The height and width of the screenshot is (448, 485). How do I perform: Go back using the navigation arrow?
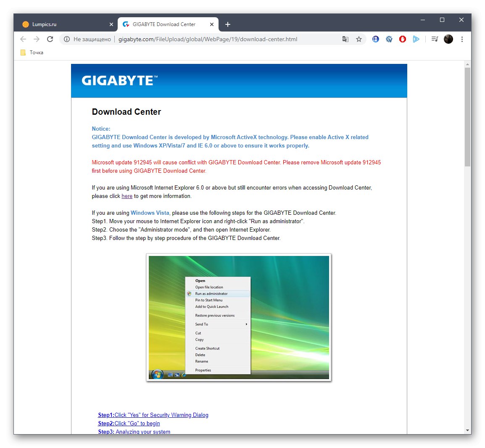pyautogui.click(x=23, y=39)
